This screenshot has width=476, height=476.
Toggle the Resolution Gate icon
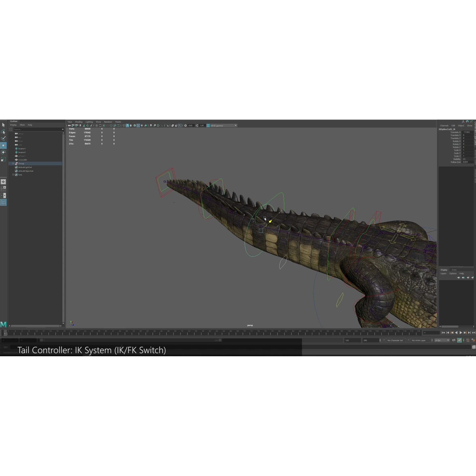pyautogui.click(x=104, y=125)
